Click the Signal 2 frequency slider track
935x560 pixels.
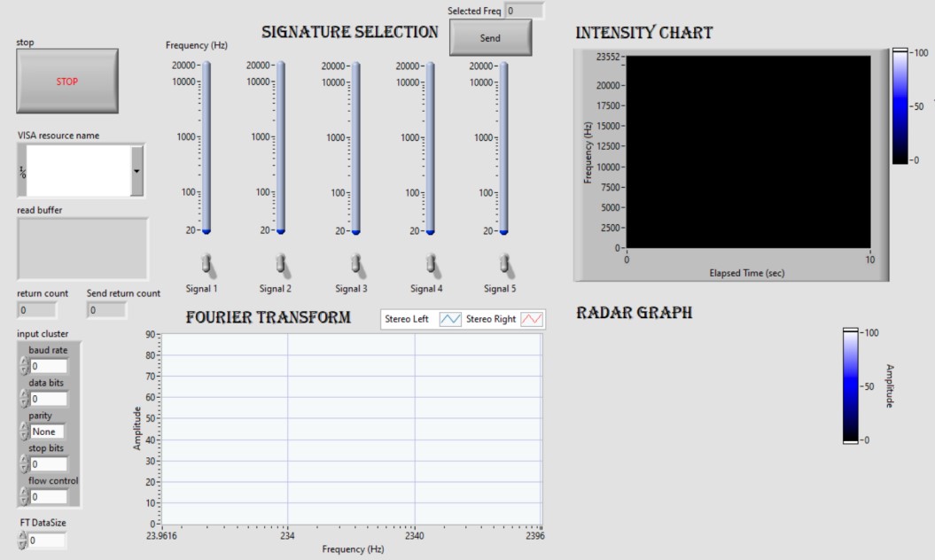coord(281,147)
